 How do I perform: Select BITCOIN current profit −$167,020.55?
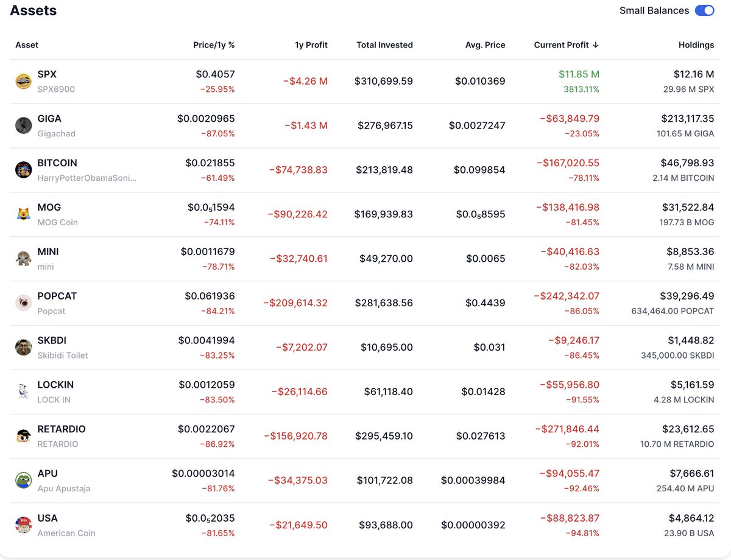(x=568, y=163)
